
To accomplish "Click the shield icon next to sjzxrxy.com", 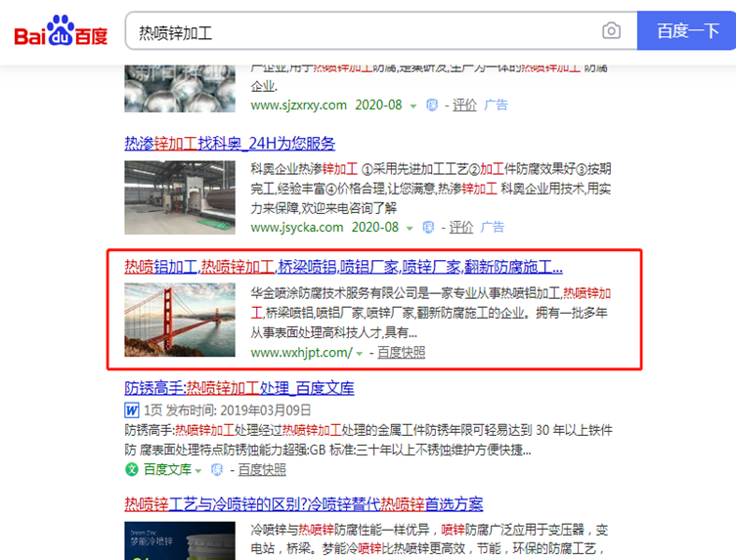I will coord(432,106).
